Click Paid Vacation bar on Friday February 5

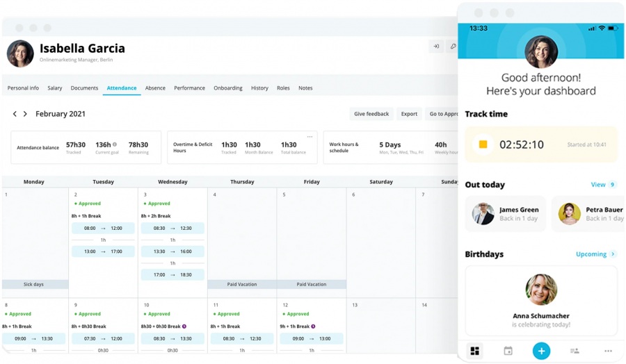click(312, 284)
